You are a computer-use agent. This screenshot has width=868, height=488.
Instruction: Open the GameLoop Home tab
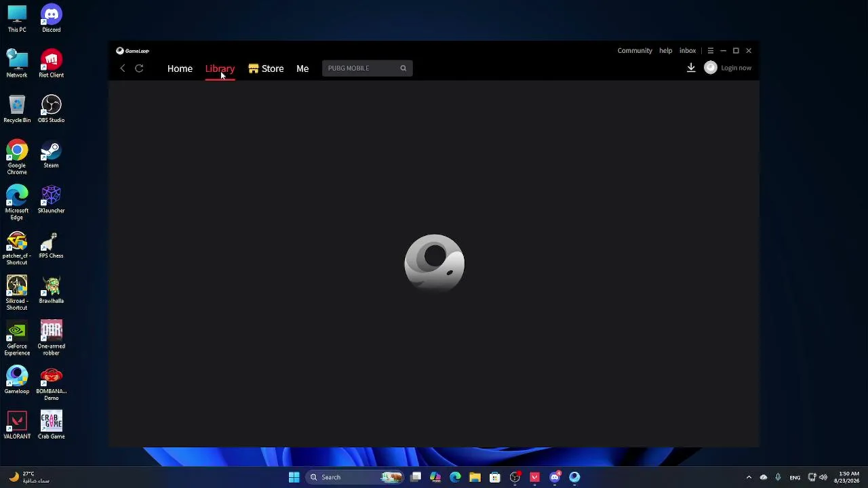(x=180, y=68)
